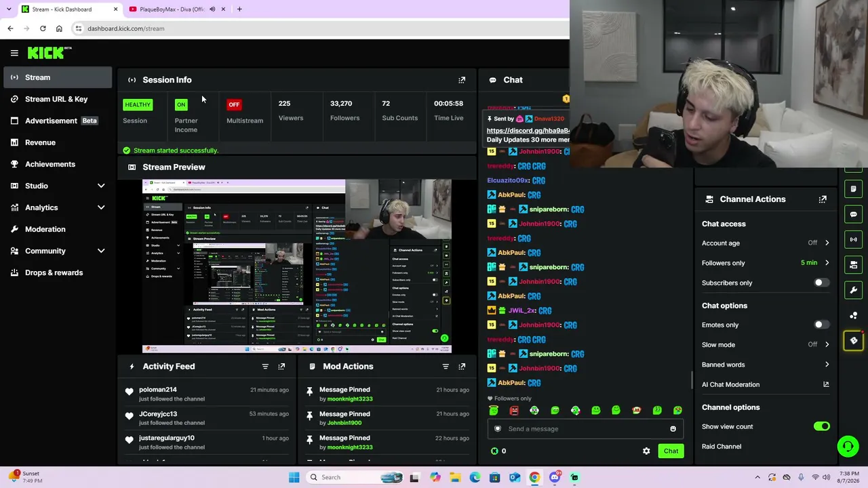Pop out the Activity Feed panel
This screenshot has height=488, width=868.
(281, 367)
